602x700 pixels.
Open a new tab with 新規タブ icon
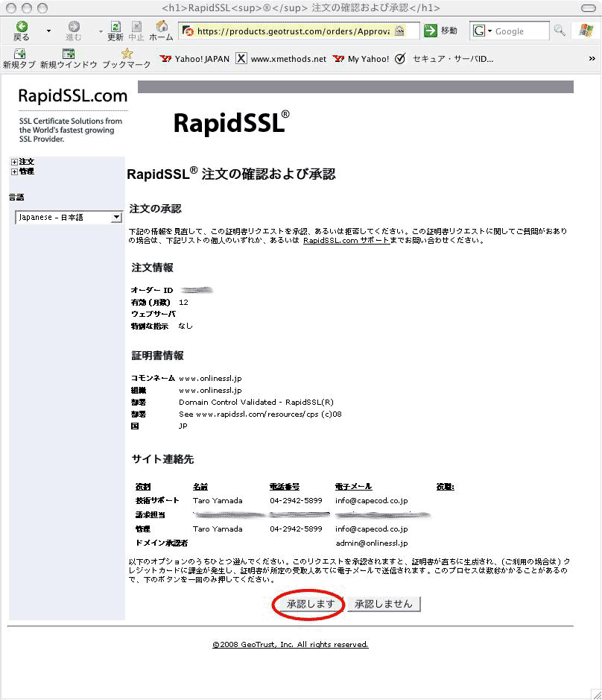click(20, 54)
